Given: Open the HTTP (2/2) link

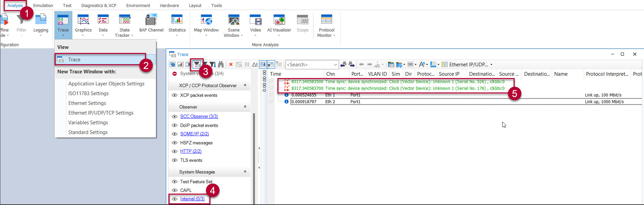Looking at the screenshot, I should [191, 151].
